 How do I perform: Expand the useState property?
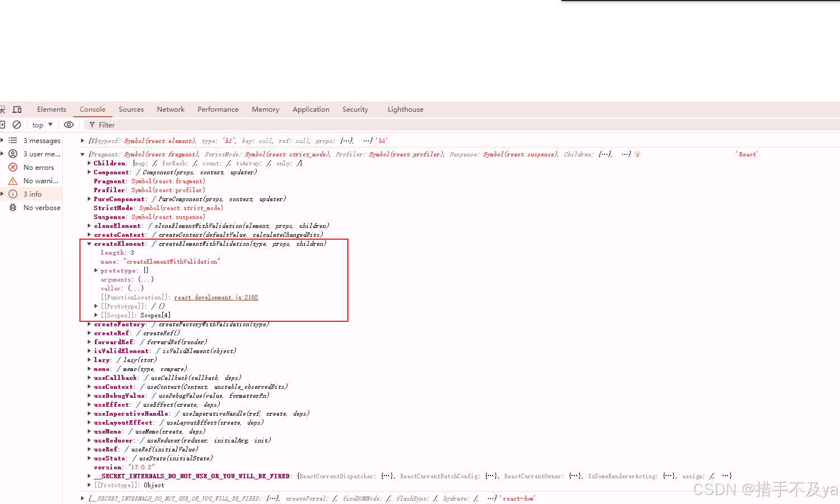pos(89,458)
